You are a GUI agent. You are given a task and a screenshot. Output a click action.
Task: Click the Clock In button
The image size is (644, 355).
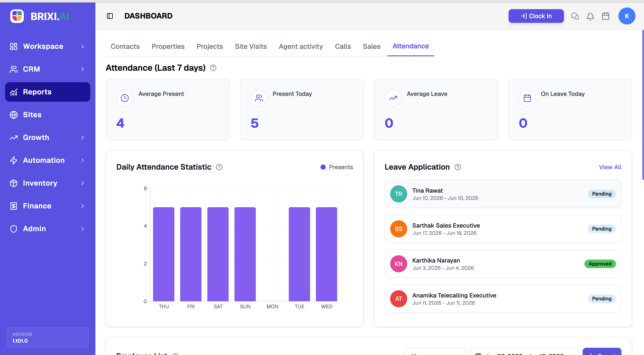pyautogui.click(x=536, y=16)
